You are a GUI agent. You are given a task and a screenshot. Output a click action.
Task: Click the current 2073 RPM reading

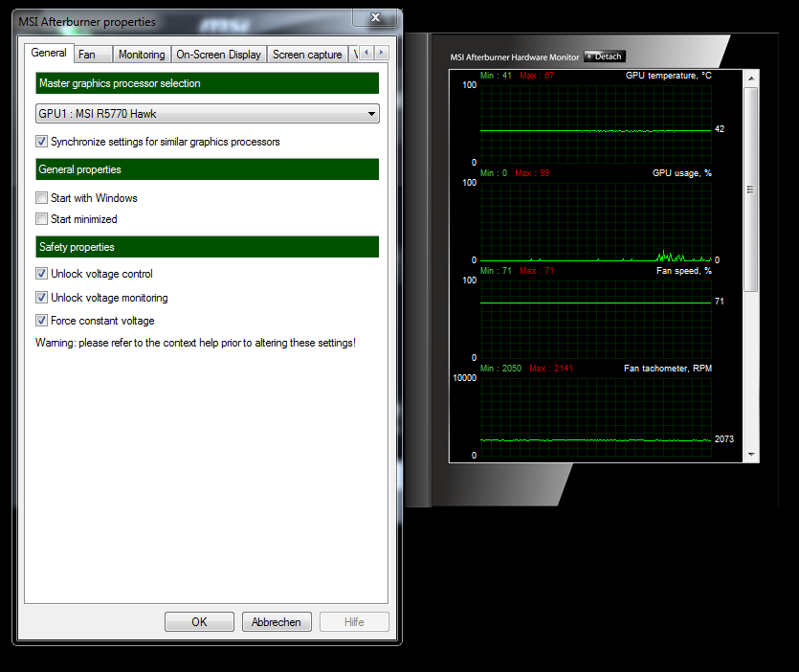pyautogui.click(x=724, y=439)
